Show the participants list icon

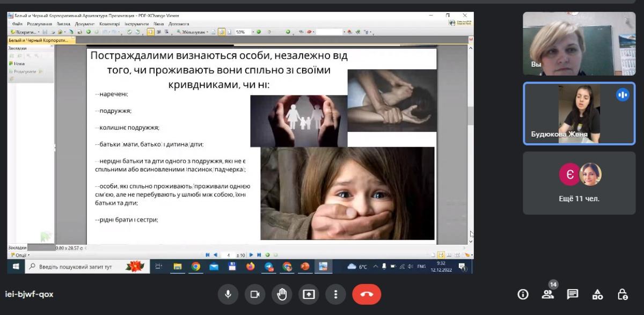coord(547,294)
